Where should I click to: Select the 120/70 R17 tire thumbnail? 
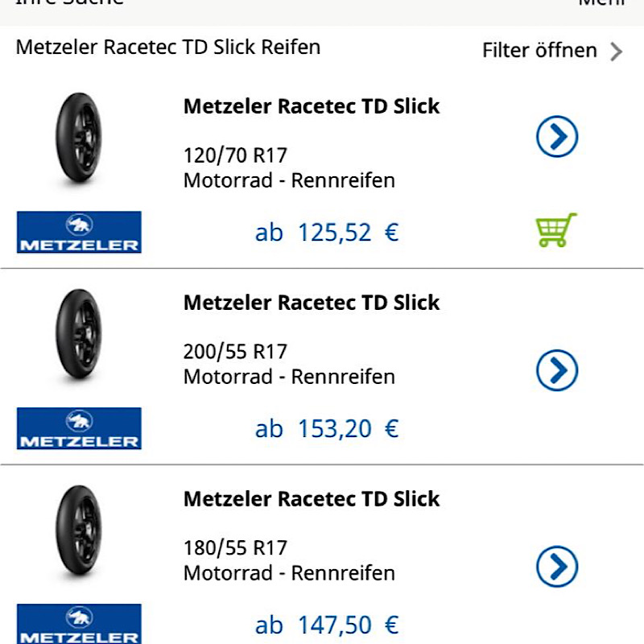pyautogui.click(x=78, y=140)
